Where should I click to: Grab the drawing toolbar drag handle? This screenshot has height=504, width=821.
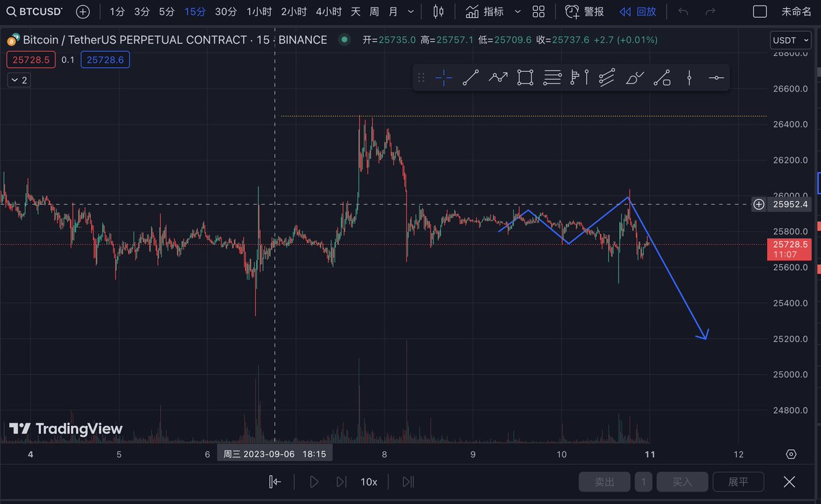421,78
